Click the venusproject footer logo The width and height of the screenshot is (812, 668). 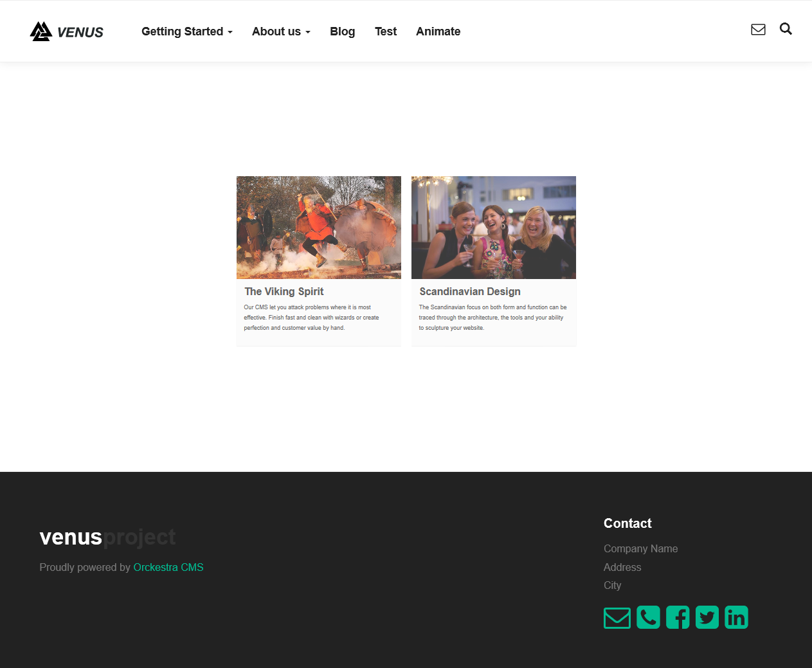[107, 537]
